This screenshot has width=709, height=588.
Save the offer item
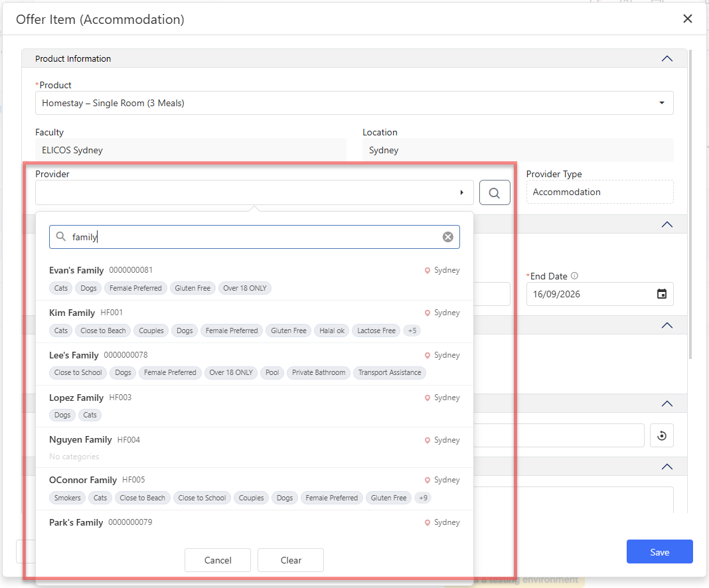pos(660,552)
